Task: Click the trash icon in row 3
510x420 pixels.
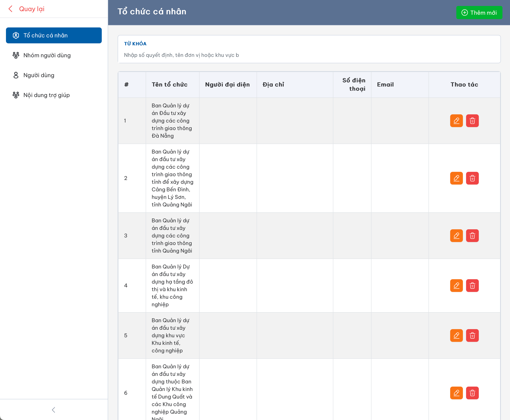Action: click(472, 235)
